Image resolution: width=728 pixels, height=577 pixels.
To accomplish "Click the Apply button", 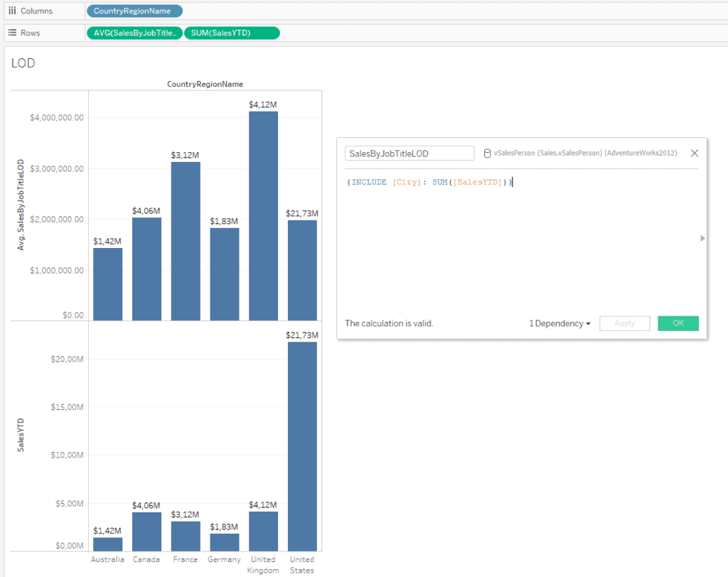I will point(624,323).
